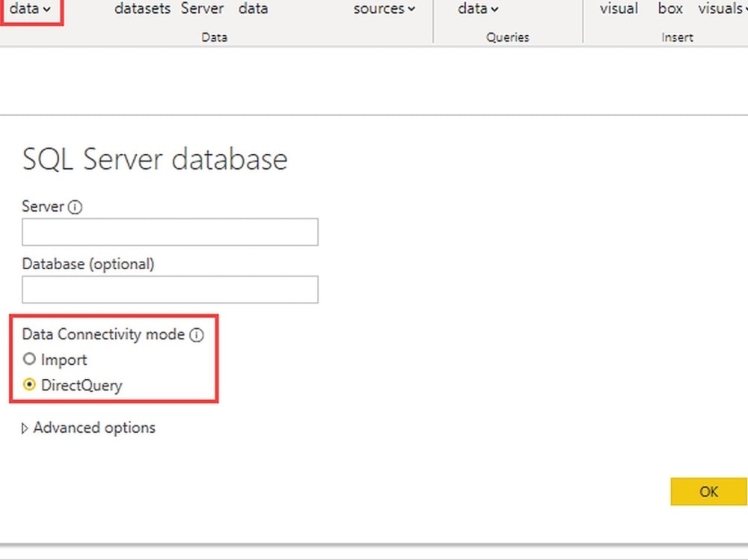The image size is (748, 560).
Task: Click the Enter data icon
Action: (x=253, y=9)
